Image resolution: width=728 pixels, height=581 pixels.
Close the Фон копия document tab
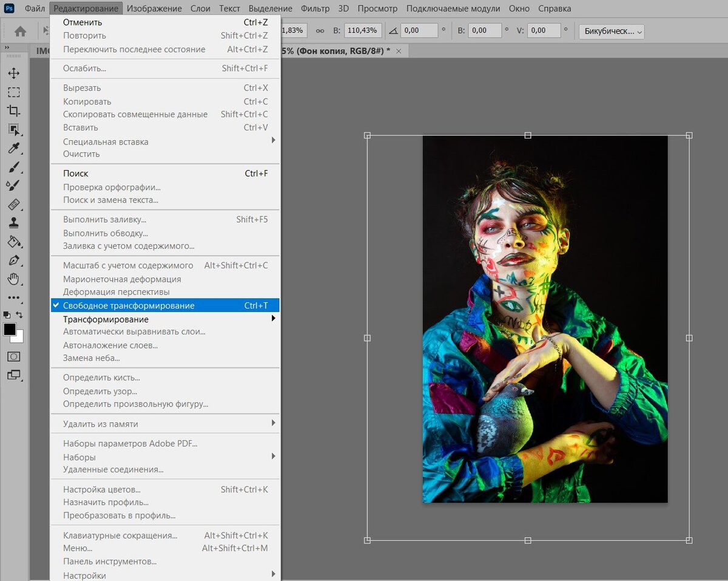tap(399, 51)
